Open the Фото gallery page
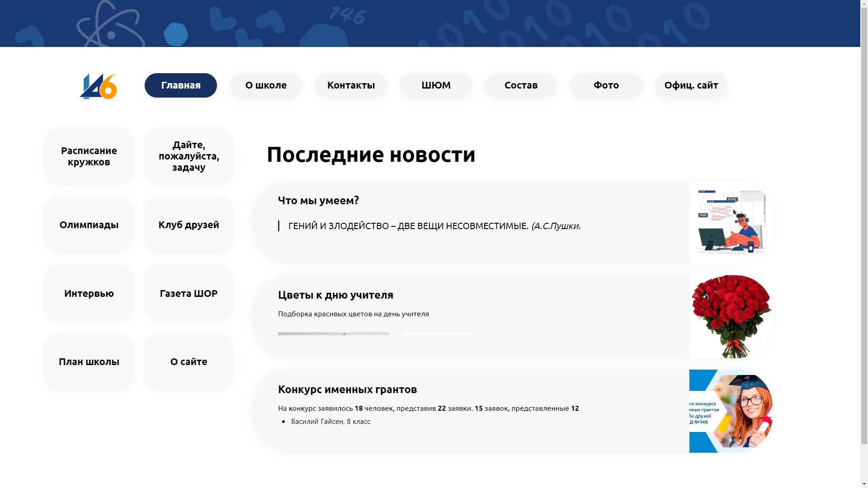 pos(606,85)
